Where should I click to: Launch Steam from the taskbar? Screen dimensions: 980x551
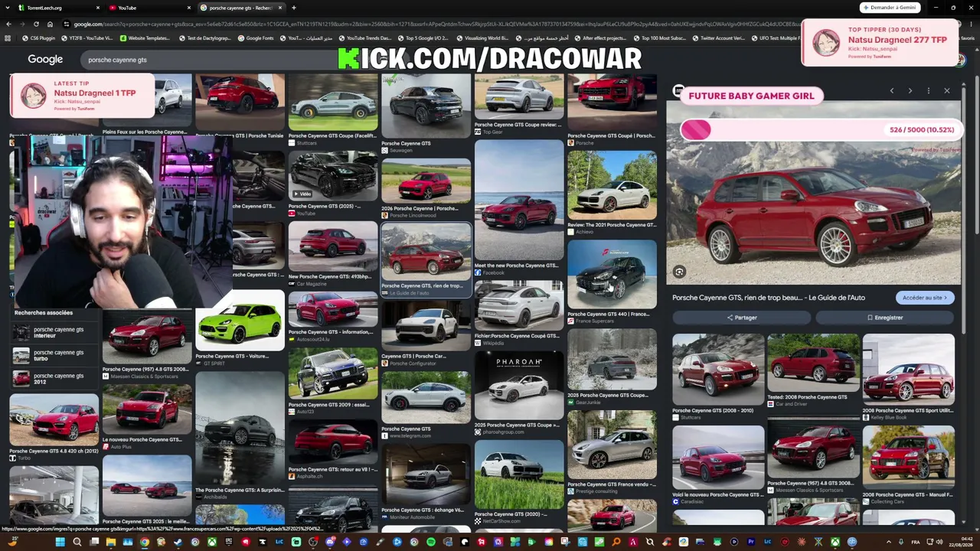(x=178, y=542)
